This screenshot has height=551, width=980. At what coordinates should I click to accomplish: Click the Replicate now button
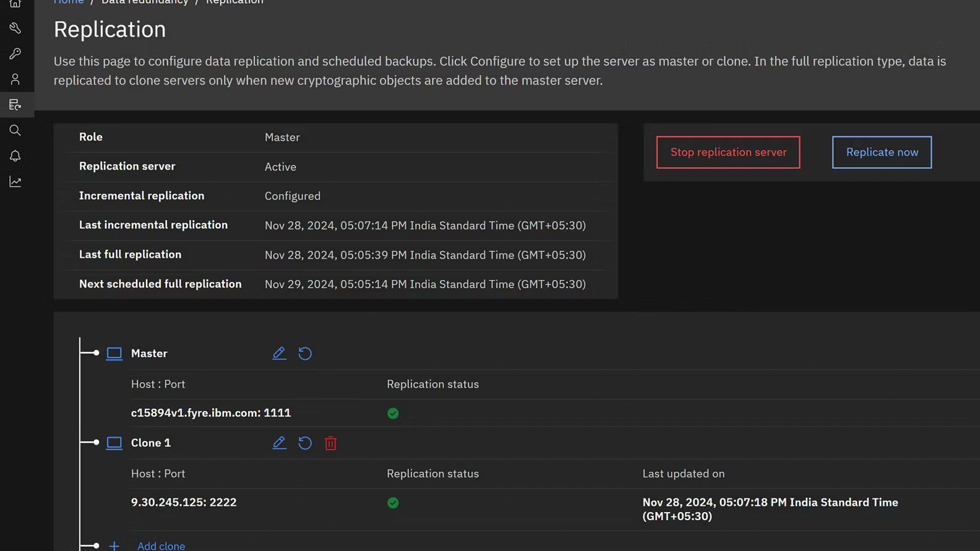(882, 152)
